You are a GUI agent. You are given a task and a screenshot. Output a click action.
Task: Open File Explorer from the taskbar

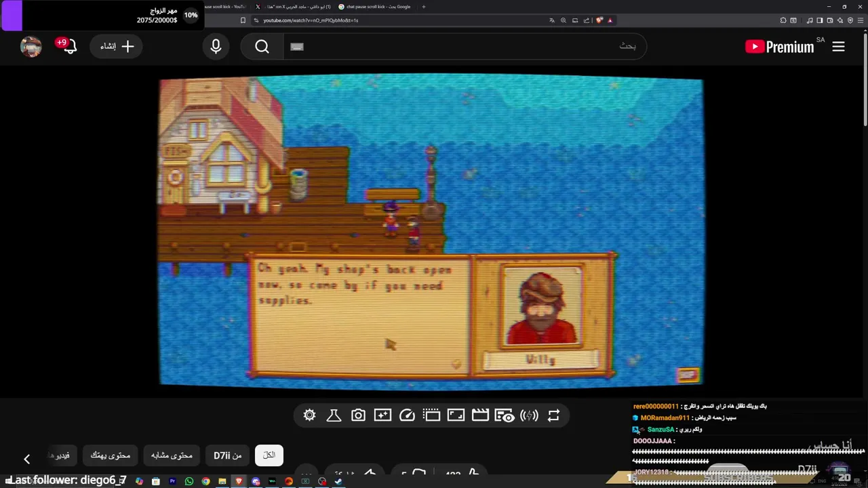click(222, 481)
